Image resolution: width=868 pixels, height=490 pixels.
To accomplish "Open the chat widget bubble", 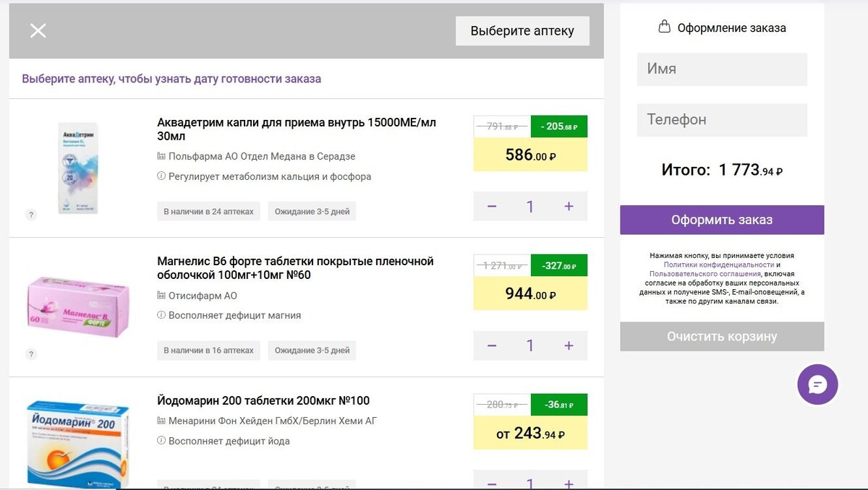I will click(x=817, y=384).
